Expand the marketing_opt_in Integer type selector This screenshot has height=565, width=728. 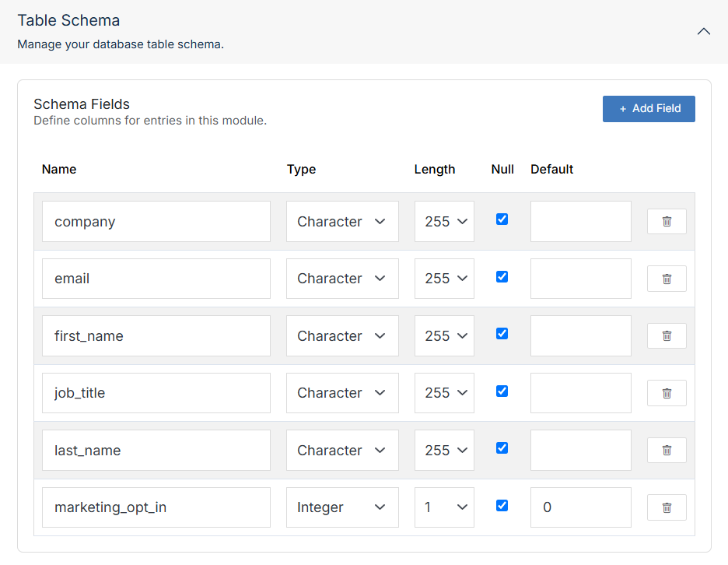pos(342,507)
